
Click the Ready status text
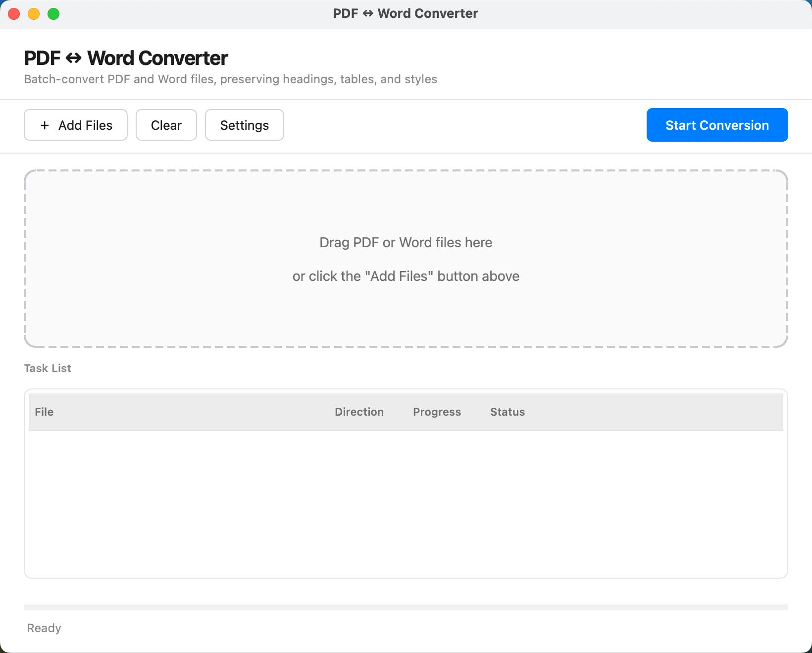click(x=44, y=628)
